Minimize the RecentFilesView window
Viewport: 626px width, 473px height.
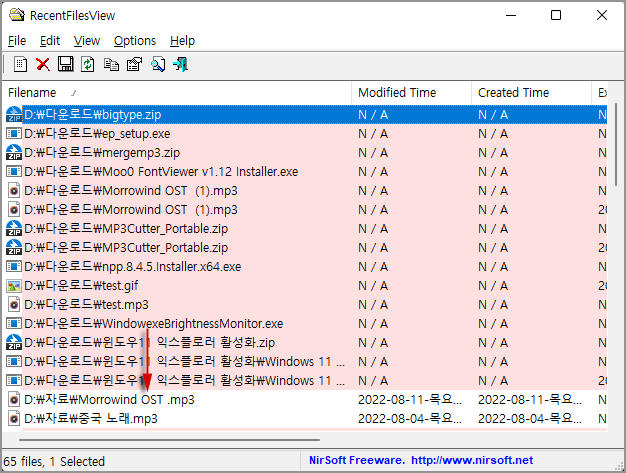[511, 15]
